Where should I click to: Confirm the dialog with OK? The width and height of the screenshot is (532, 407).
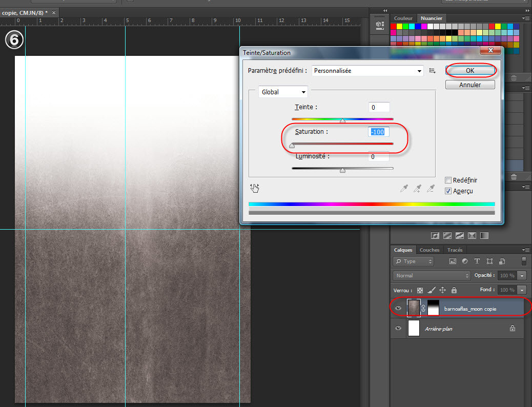tap(470, 71)
